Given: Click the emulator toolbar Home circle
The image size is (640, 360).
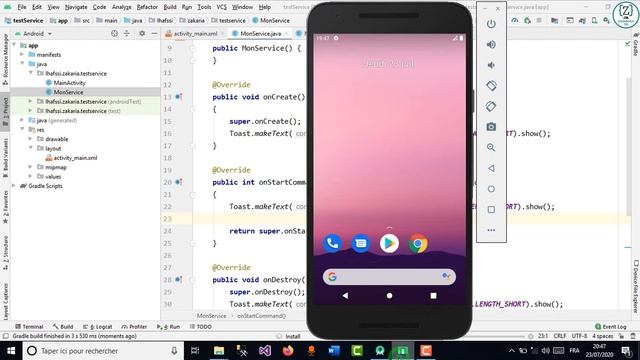Looking at the screenshot, I should point(491,189).
